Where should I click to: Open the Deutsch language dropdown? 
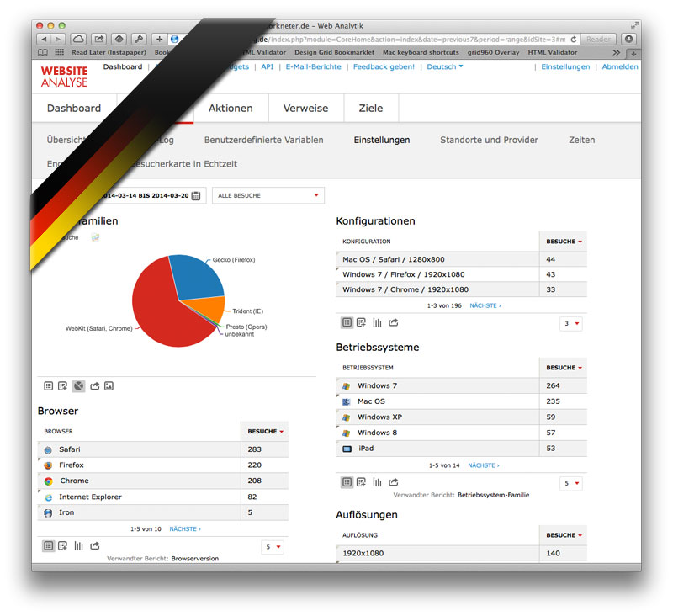click(445, 66)
